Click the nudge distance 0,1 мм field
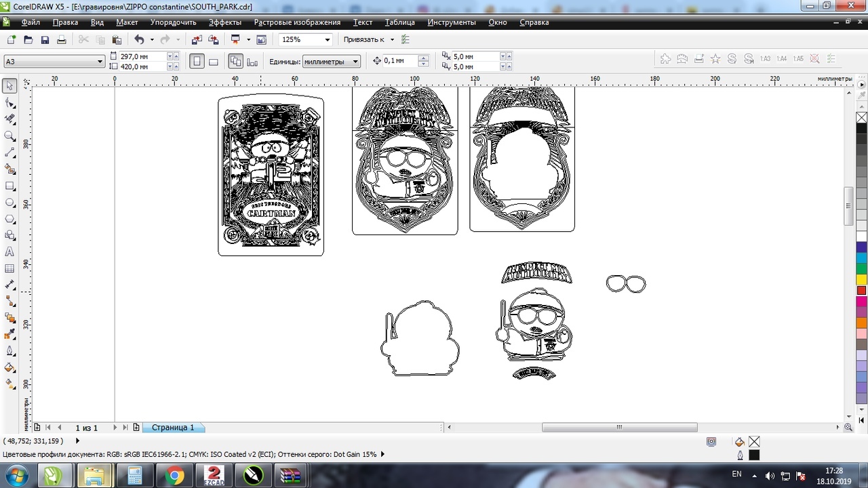 point(400,61)
